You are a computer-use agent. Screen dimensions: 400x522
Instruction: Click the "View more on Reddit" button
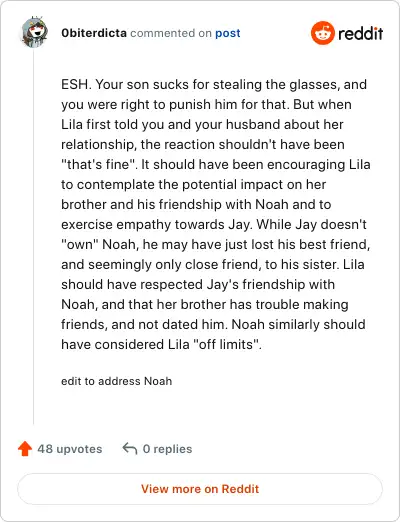pos(200,489)
